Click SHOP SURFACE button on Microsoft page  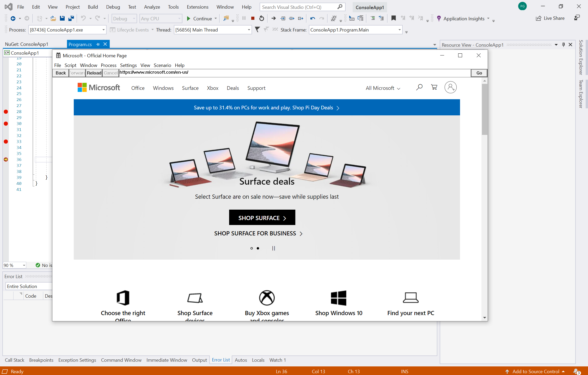[x=262, y=217]
